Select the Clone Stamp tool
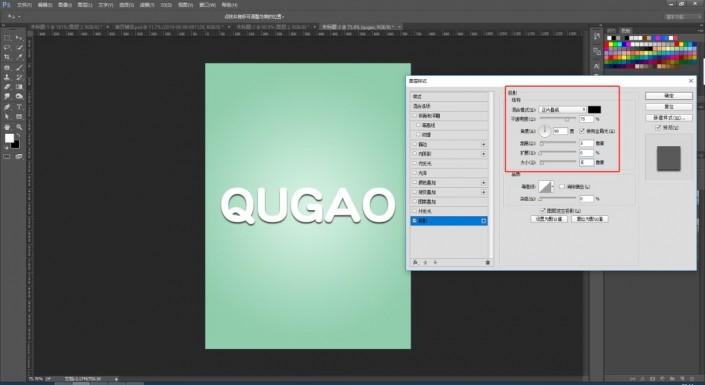This screenshot has height=385, width=705. pos(7,77)
